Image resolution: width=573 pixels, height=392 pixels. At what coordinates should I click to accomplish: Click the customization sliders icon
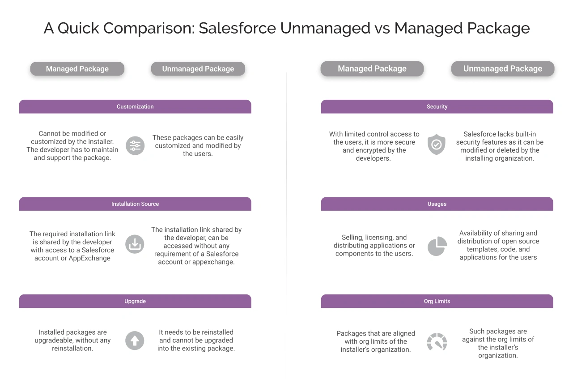click(x=135, y=146)
